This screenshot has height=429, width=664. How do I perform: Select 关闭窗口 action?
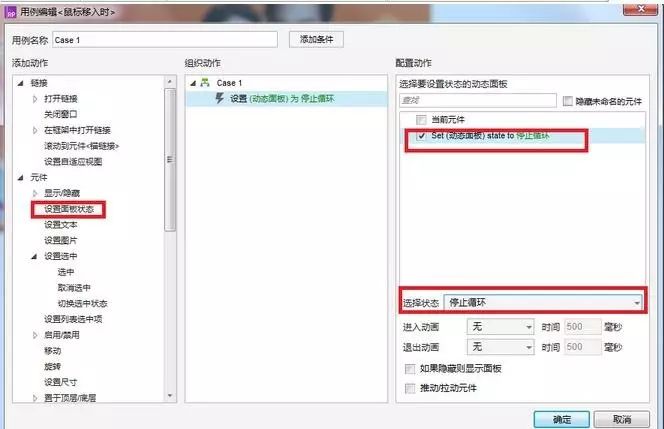click(x=61, y=114)
